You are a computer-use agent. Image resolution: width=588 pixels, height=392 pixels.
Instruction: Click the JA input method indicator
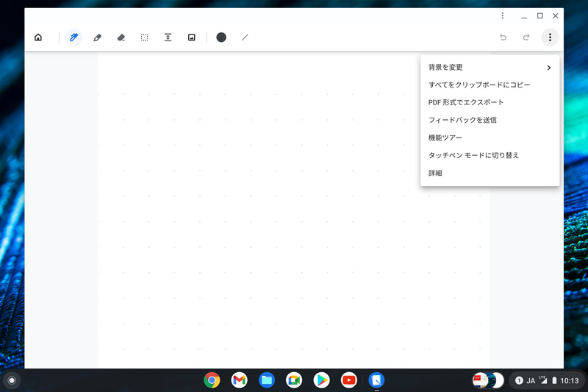pyautogui.click(x=531, y=381)
